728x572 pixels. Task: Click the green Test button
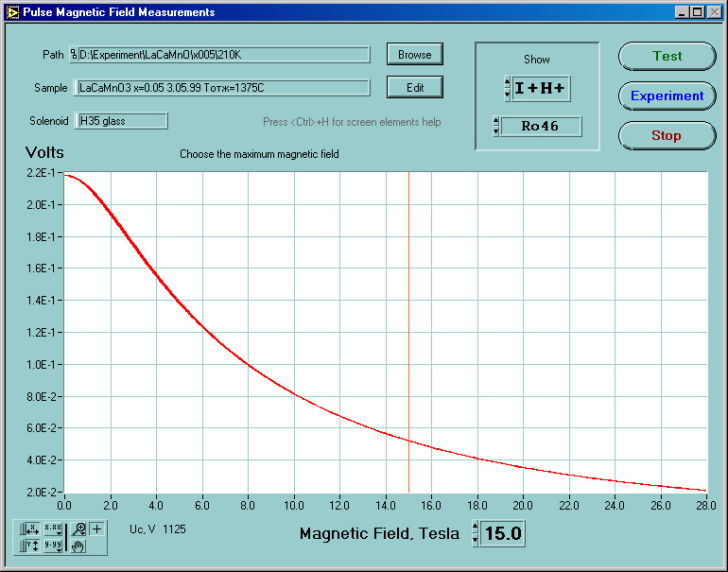tap(667, 56)
